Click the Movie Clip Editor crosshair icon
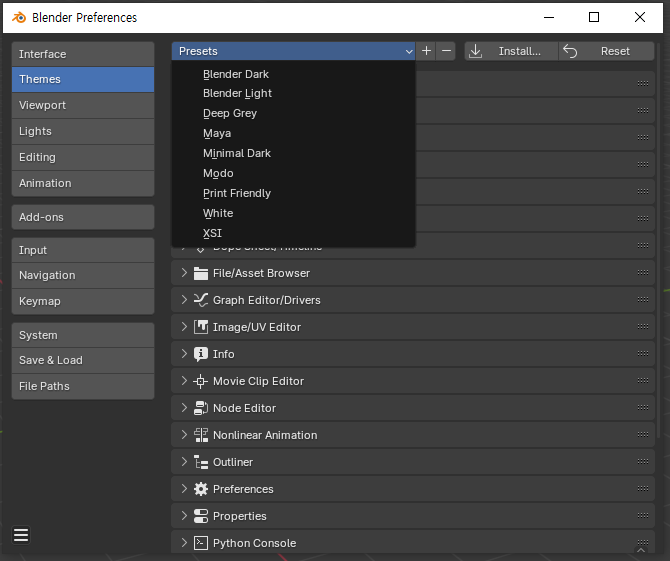Screen dimensions: 670x561 point(200,381)
